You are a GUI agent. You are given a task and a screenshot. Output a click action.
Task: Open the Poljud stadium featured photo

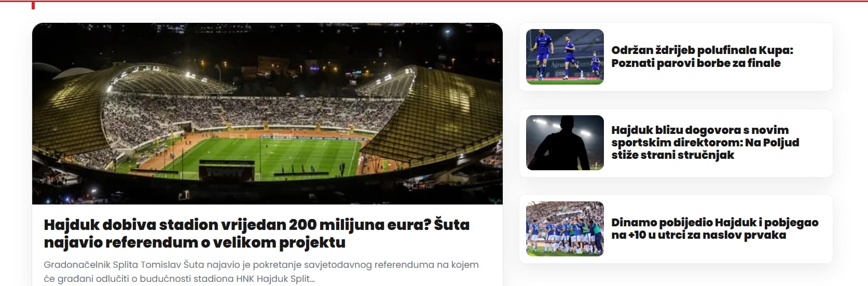[267, 113]
